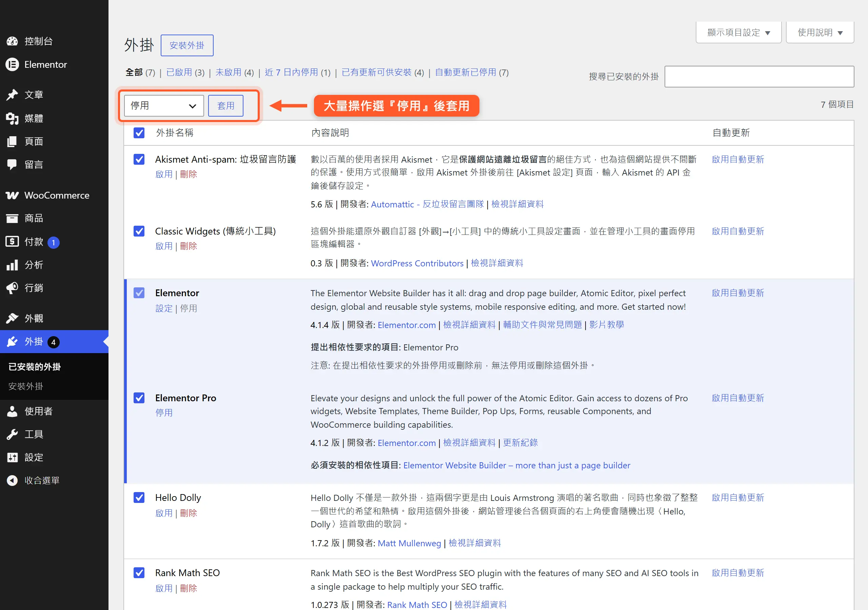Activate Hello Dolly via 啟用 link
The height and width of the screenshot is (610, 868).
[164, 513]
